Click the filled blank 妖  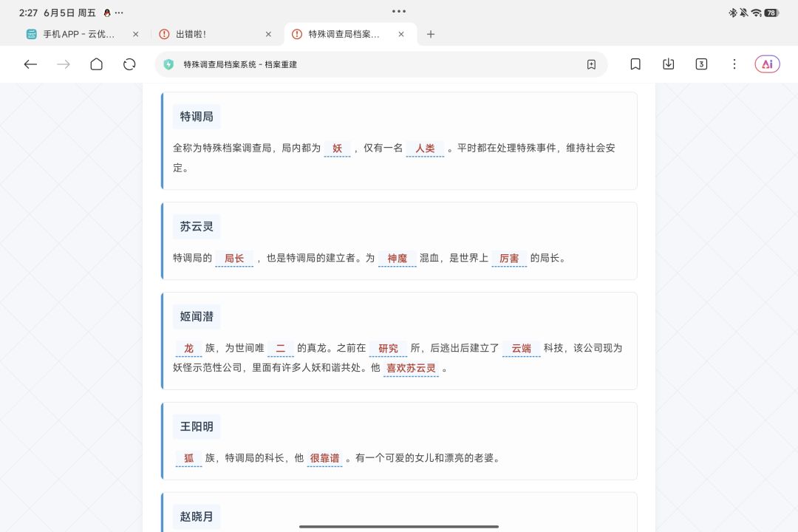pyautogui.click(x=338, y=148)
